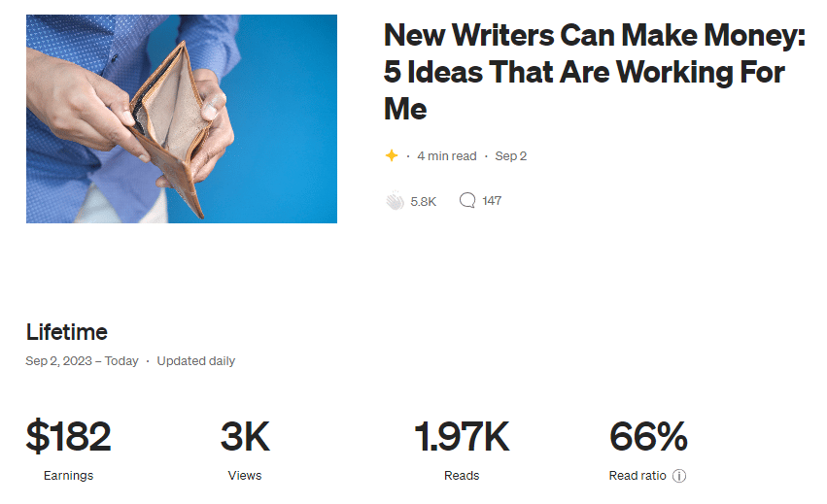Click the Sep 2 publish date

(x=510, y=156)
